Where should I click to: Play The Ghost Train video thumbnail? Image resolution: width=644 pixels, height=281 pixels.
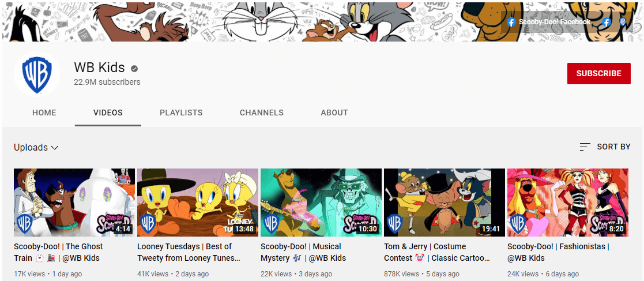pyautogui.click(x=74, y=203)
